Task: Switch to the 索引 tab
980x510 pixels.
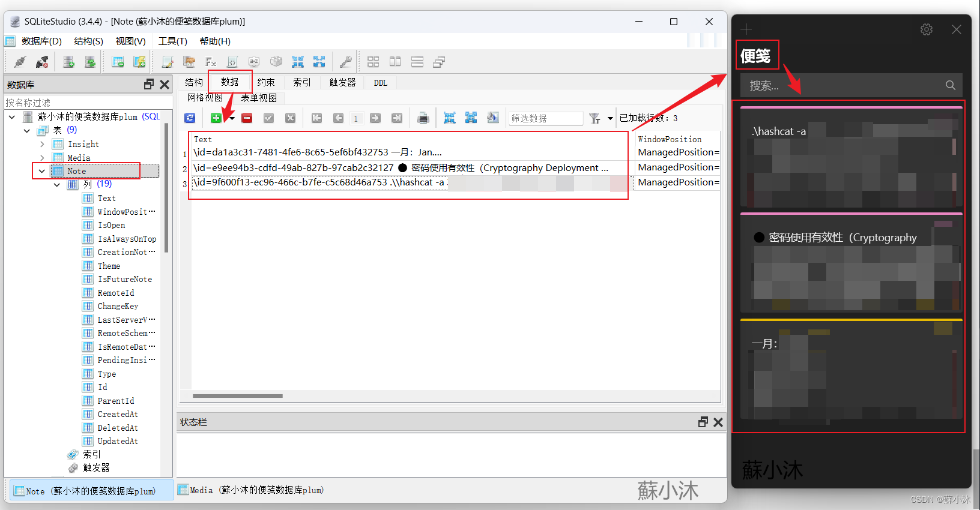Action: (302, 82)
